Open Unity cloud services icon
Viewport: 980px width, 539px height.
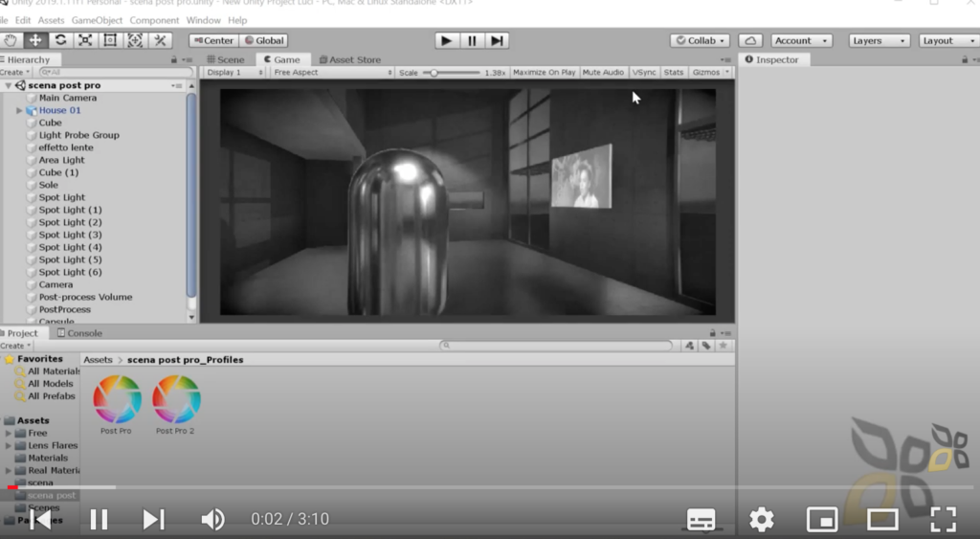[750, 40]
